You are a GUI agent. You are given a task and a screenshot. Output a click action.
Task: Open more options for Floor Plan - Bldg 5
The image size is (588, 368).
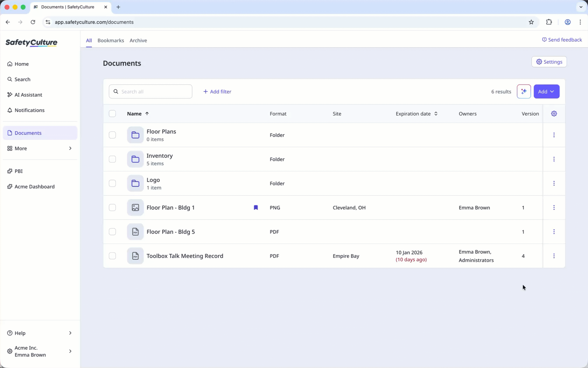point(554,232)
